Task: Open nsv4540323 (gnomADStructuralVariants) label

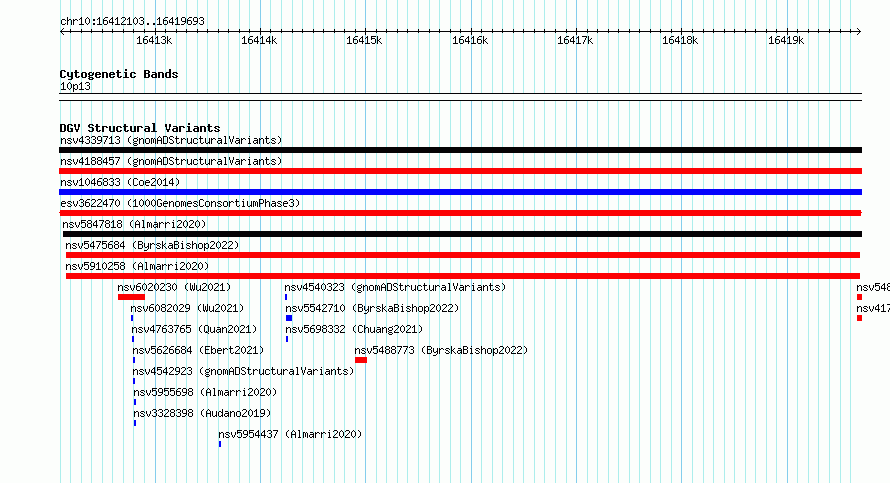Action: click(395, 287)
